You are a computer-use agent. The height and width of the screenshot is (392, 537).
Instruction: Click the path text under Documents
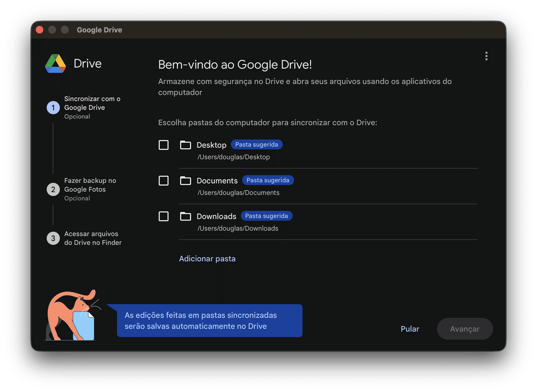point(238,193)
